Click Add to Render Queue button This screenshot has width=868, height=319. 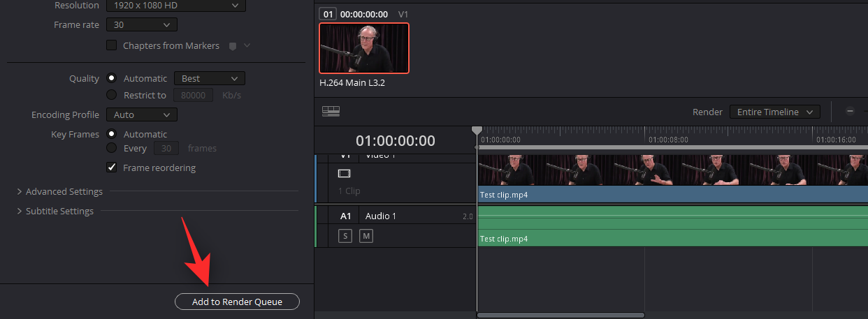pos(237,302)
